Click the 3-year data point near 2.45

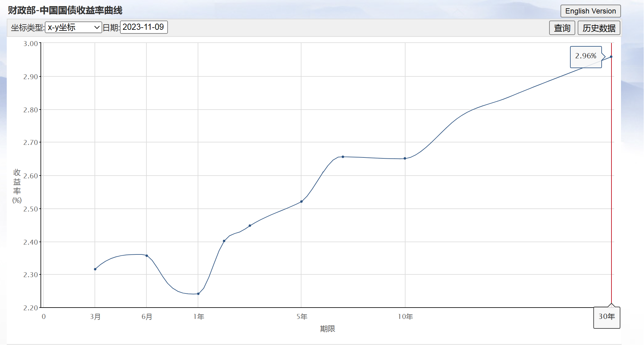point(250,226)
